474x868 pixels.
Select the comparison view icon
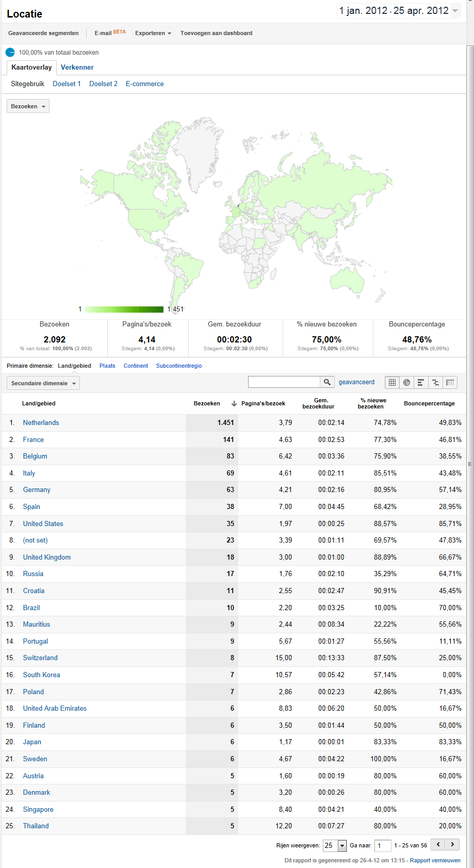435,382
